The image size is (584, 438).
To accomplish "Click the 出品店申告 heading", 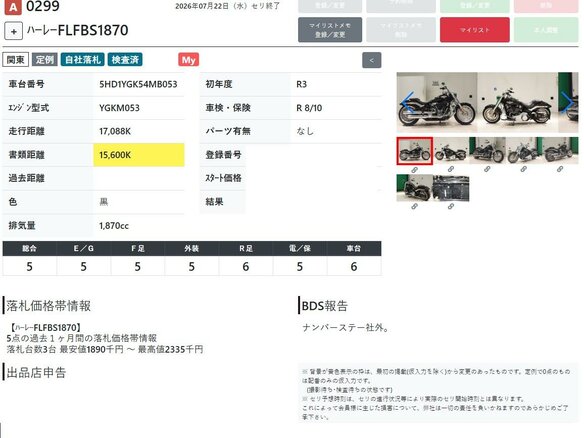I will point(36,372).
